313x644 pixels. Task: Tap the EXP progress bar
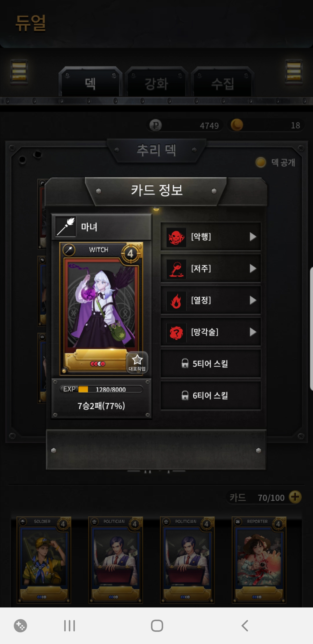pos(101,389)
